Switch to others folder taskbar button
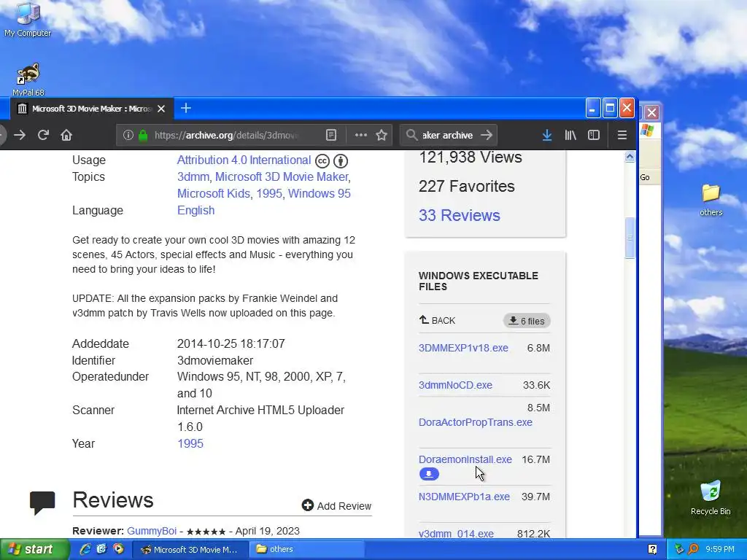The width and height of the screenshot is (747, 560). (307, 550)
